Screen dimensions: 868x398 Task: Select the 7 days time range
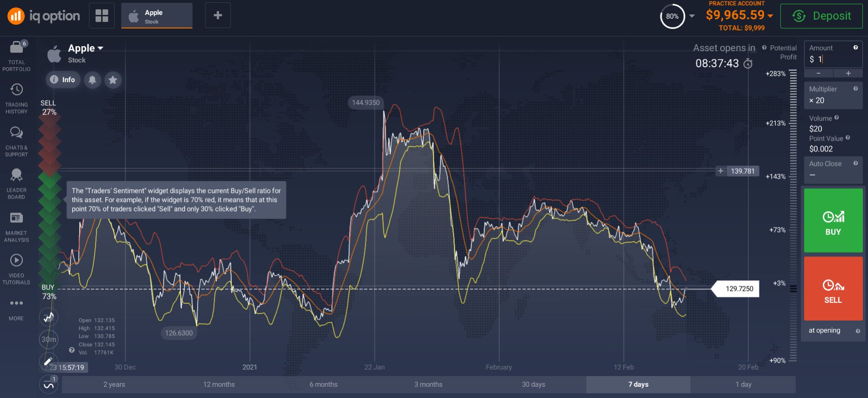638,384
